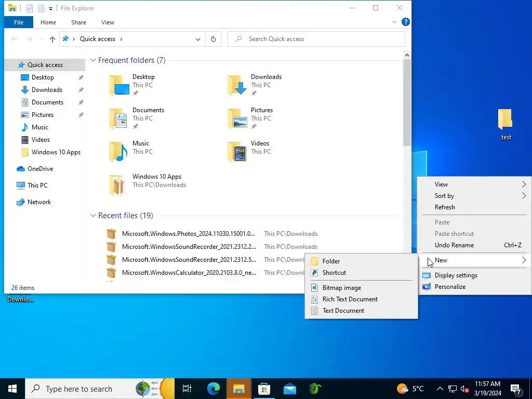Open the Customize Quick Access Toolbar dropdown
532x399 pixels.
coord(50,8)
